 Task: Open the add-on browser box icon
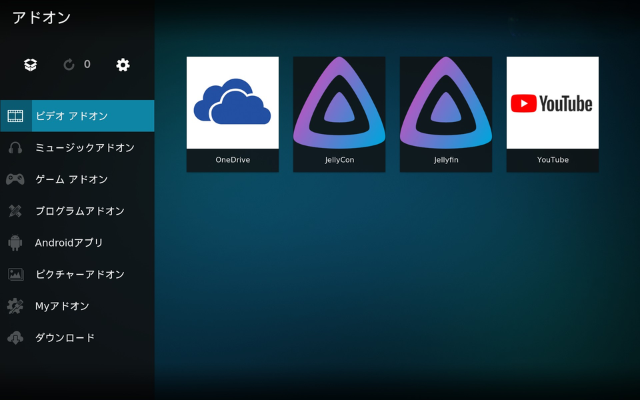(x=31, y=65)
